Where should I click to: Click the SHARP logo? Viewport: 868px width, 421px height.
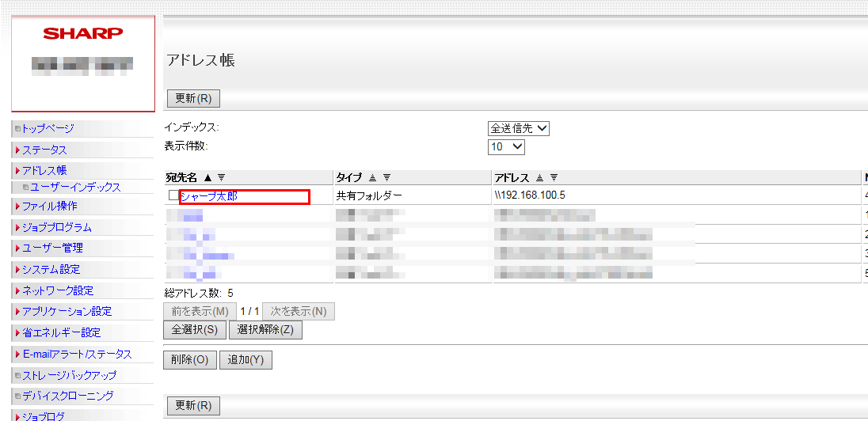point(83,33)
